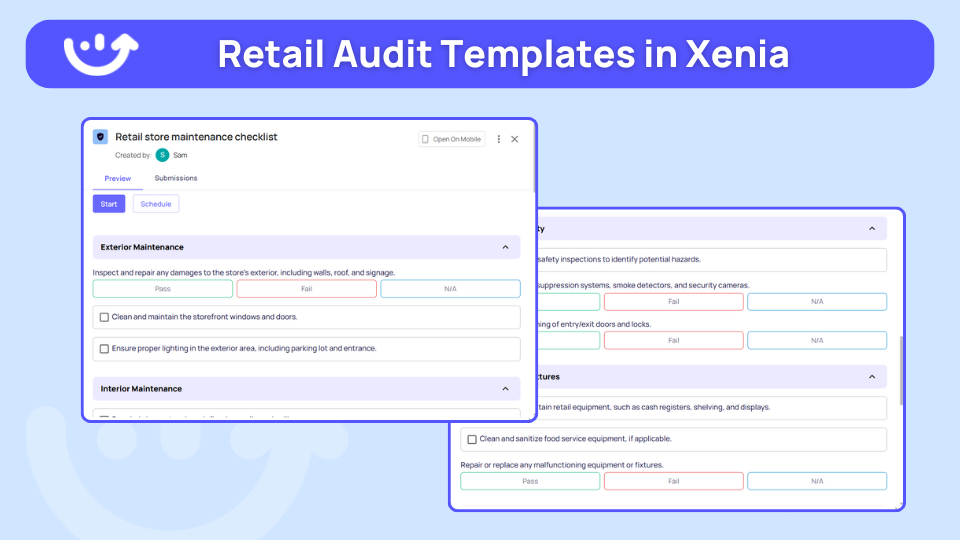The image size is (960, 540).
Task: Mark N/A for suppression systems item
Action: [817, 302]
